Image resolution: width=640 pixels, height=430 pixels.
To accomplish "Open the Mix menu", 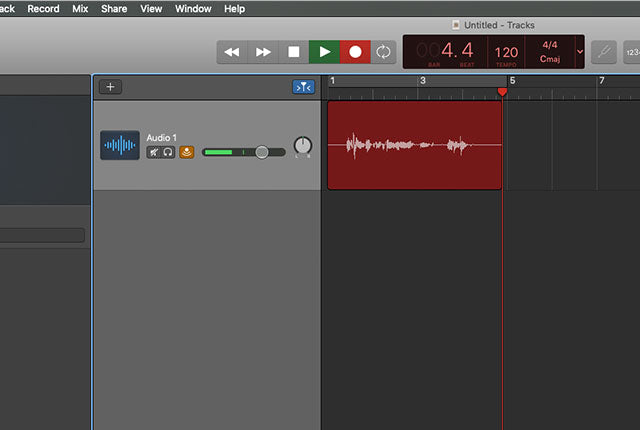I will [x=80, y=8].
